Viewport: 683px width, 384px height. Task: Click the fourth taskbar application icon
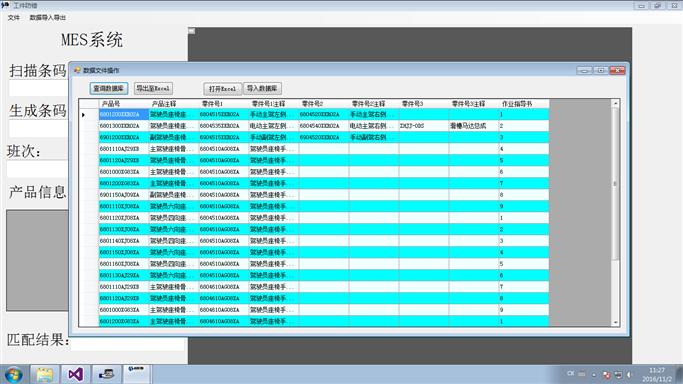pos(106,375)
